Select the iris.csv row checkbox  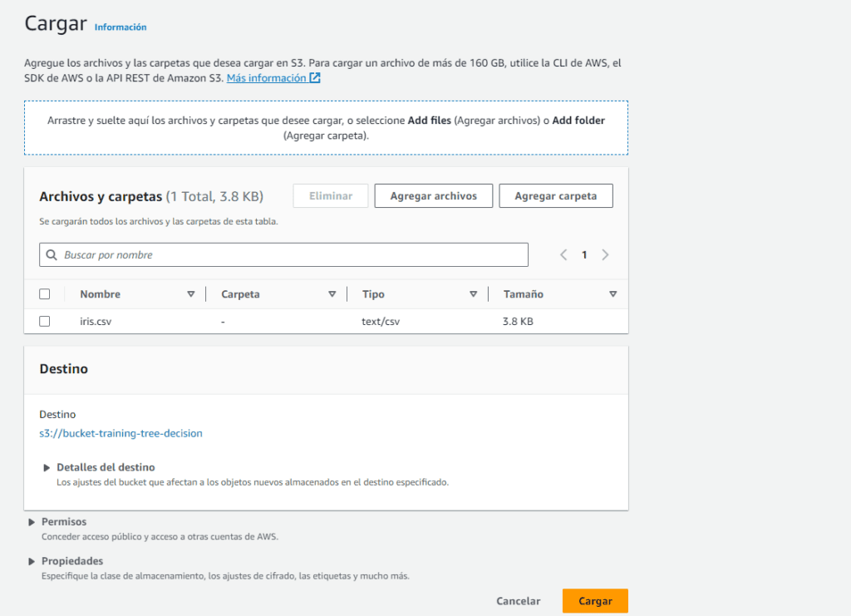tap(45, 321)
